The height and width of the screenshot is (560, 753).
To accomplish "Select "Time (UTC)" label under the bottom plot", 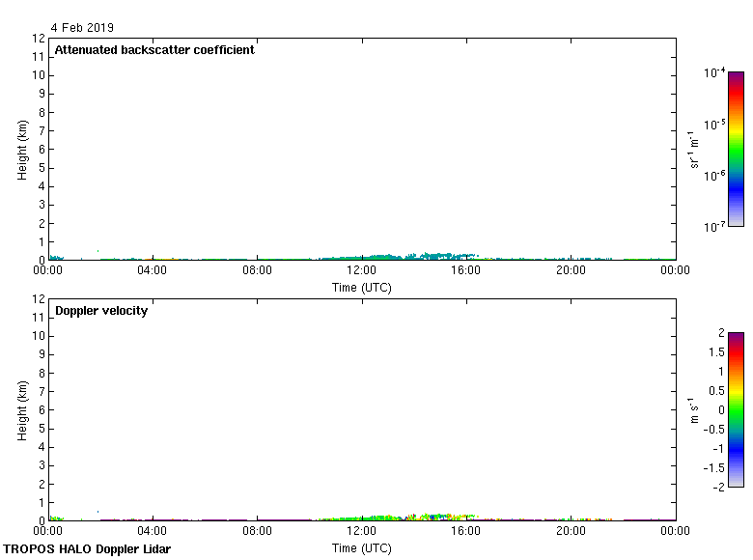I will (x=362, y=547).
